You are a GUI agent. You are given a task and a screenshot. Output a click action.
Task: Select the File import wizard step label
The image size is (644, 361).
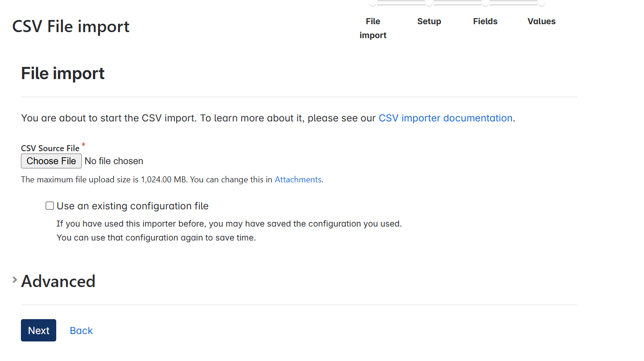373,28
